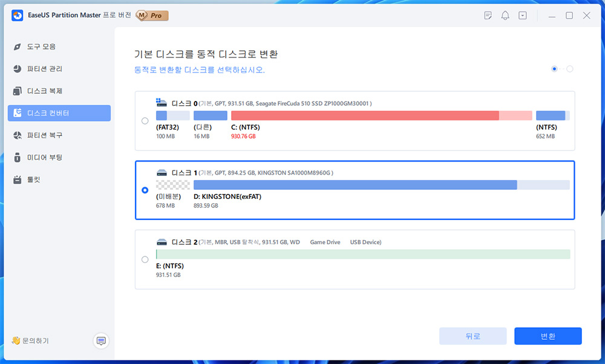Select the 디스크 0 radio button
This screenshot has width=605, height=364.
[145, 121]
